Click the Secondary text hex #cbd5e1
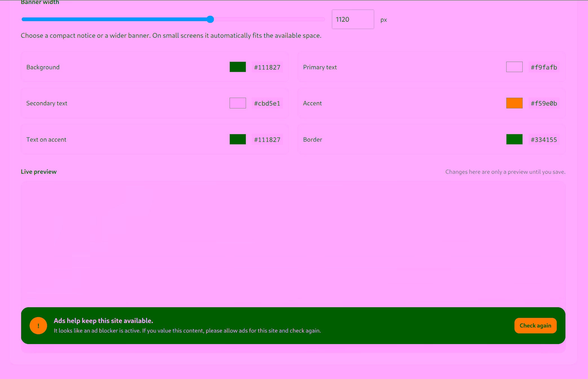588x379 pixels. [267, 103]
